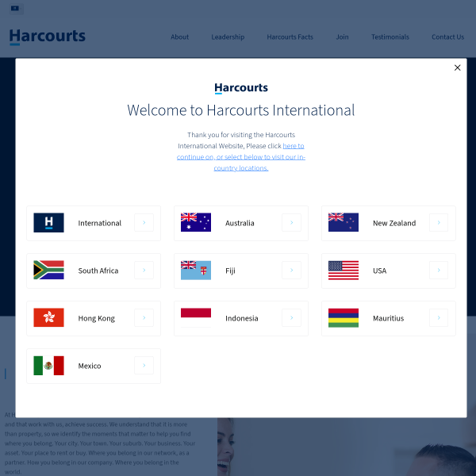Viewport: 476px width, 476px height.
Task: Open Indonesia via its arrow chevron
Action: click(291, 317)
